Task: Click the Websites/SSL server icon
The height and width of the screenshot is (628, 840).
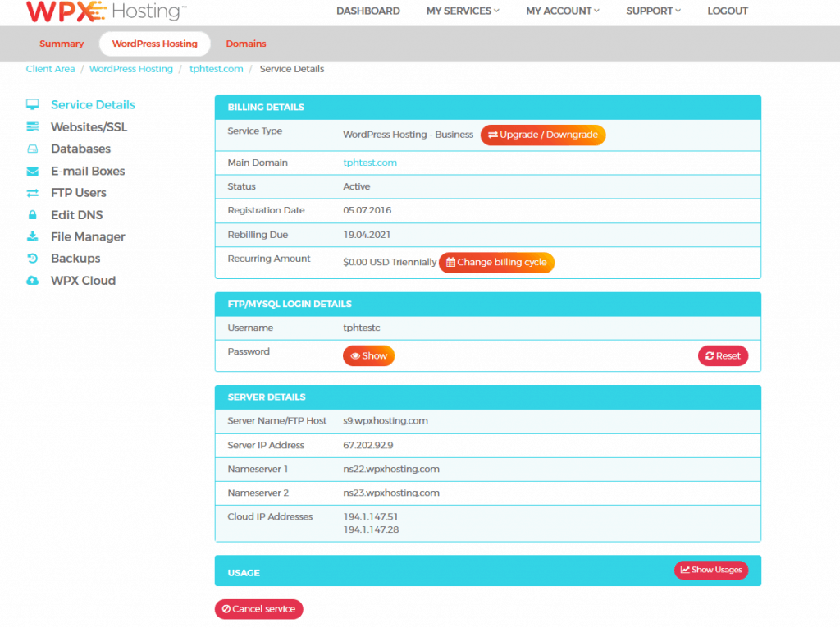Action: (33, 127)
